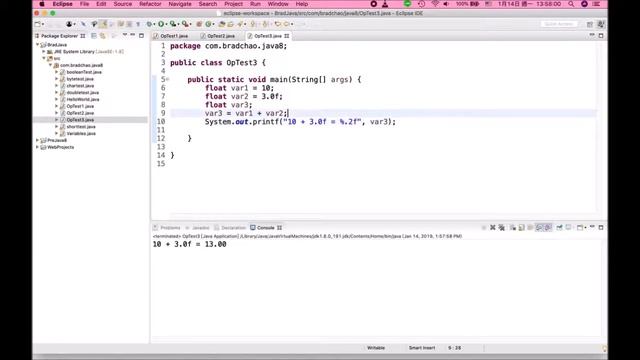Image resolution: width=640 pixels, height=360 pixels.
Task: Select OpTest1.java in Package Explorer tree
Action: pyautogui.click(x=80, y=106)
